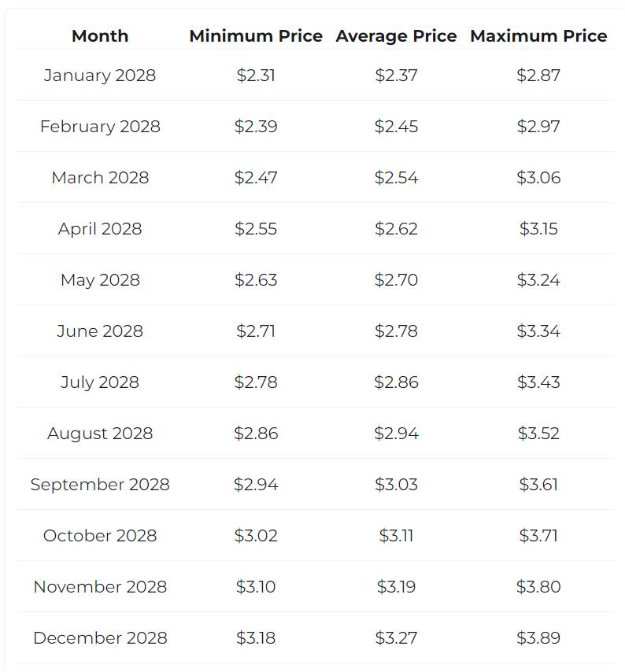Click the December 2028 maximum price $3.89
This screenshot has height=672, width=625.
(538, 638)
